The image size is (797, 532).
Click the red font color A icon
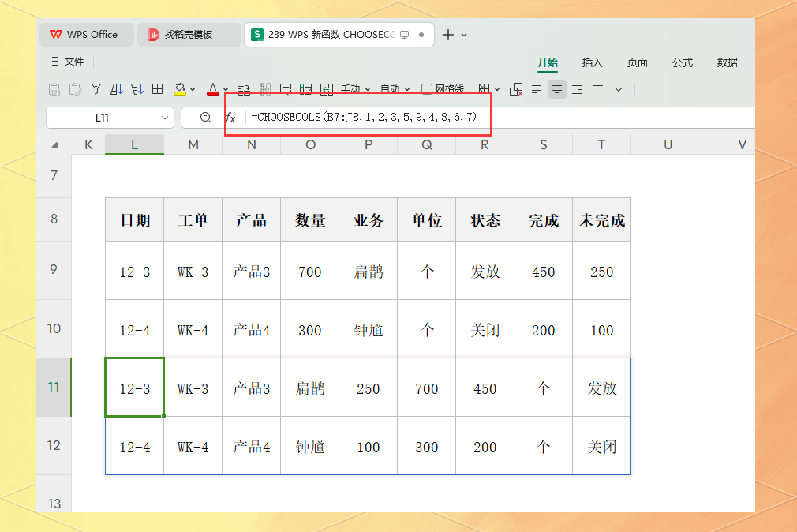click(213, 89)
